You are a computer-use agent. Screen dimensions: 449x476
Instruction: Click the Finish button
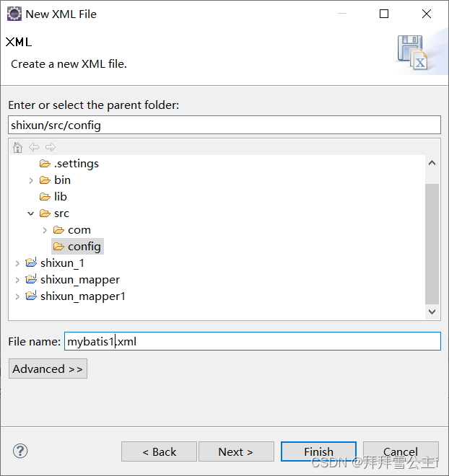[x=318, y=452]
